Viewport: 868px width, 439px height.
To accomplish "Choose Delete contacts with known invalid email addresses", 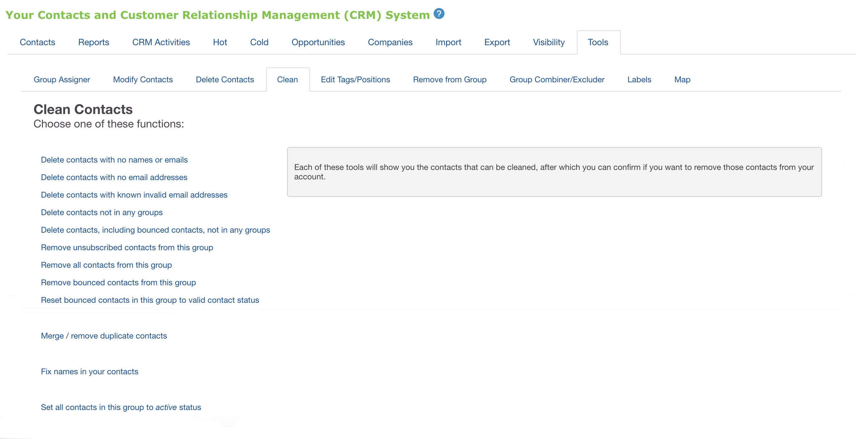I will pos(134,195).
